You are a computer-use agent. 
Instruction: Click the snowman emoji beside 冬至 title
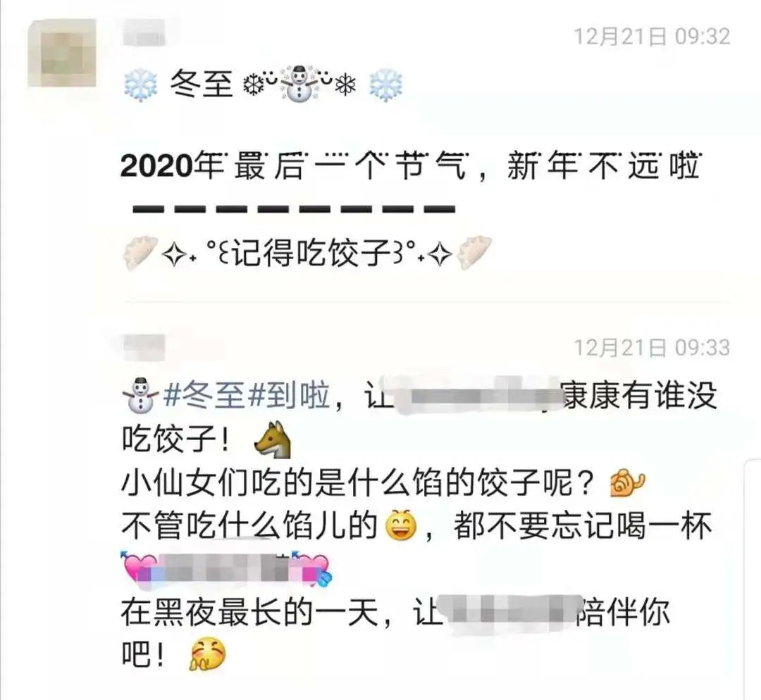point(299,83)
